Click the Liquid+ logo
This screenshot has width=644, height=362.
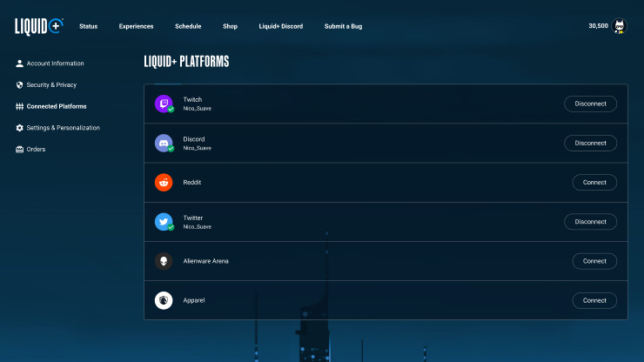(39, 27)
